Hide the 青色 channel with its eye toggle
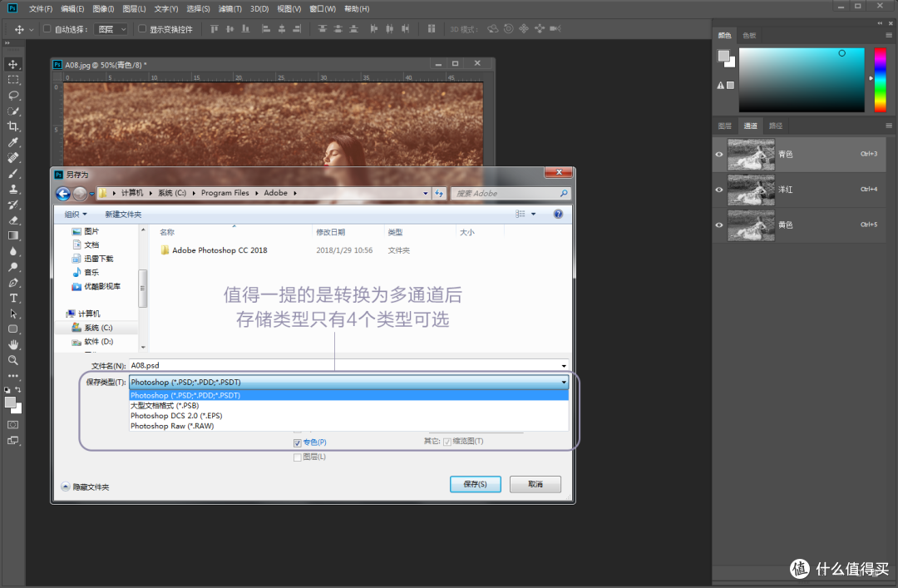898x588 pixels. pyautogui.click(x=719, y=154)
